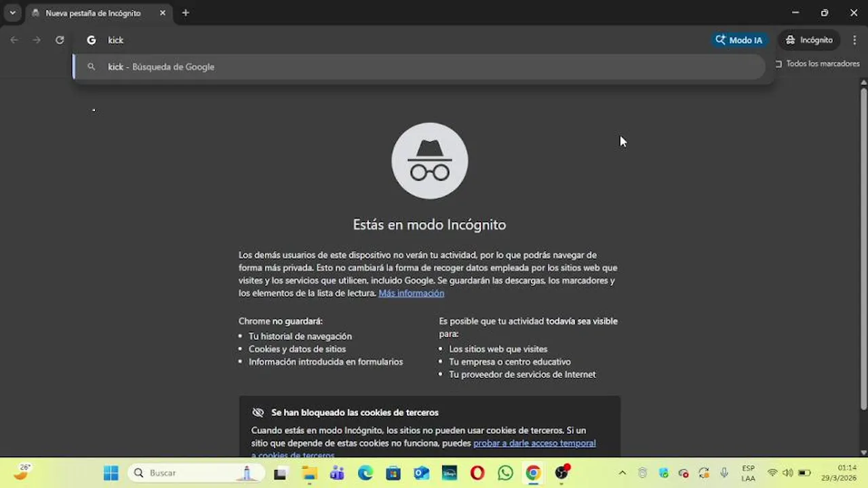Open OBS Studio from taskbar

click(561, 472)
